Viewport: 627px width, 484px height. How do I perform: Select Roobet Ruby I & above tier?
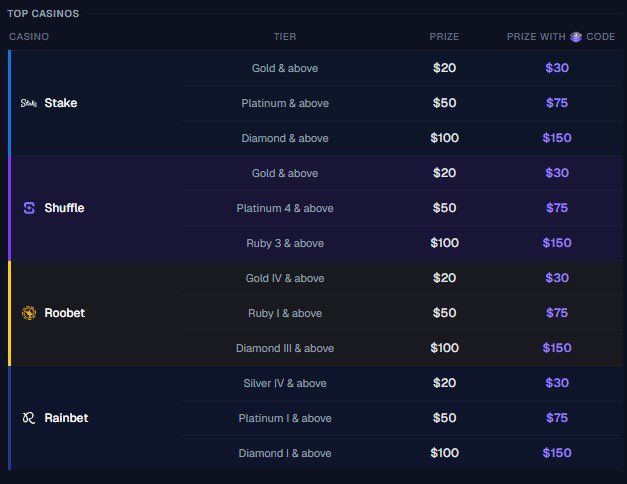[285, 313]
